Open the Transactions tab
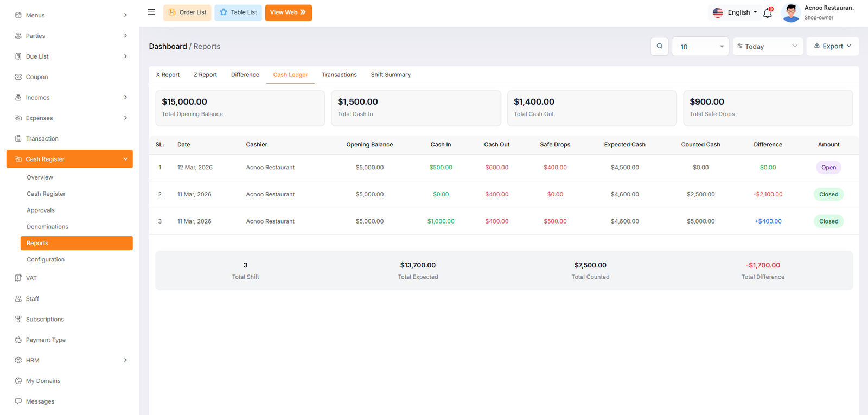868x415 pixels. [x=339, y=75]
